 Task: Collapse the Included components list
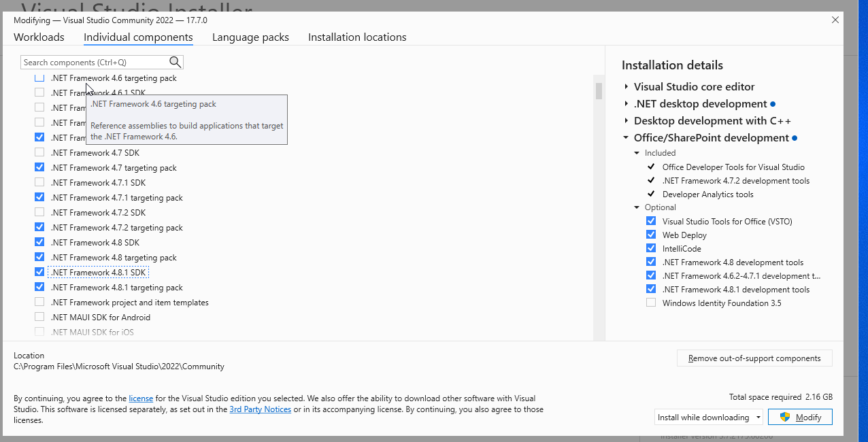tap(637, 153)
